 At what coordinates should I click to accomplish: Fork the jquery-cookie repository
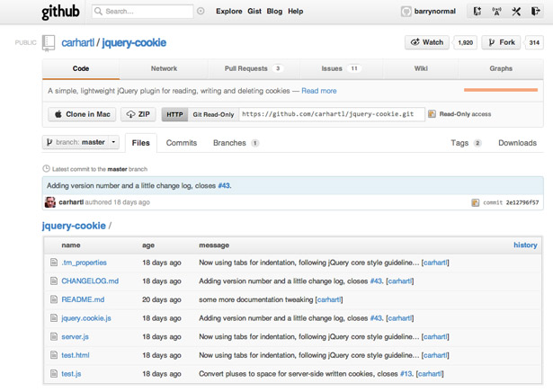coord(501,42)
